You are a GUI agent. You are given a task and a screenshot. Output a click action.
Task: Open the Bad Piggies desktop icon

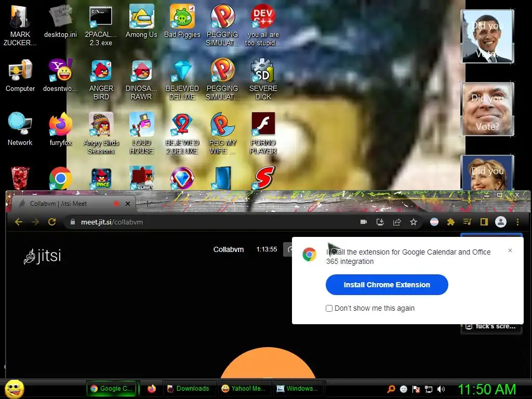tap(182, 21)
